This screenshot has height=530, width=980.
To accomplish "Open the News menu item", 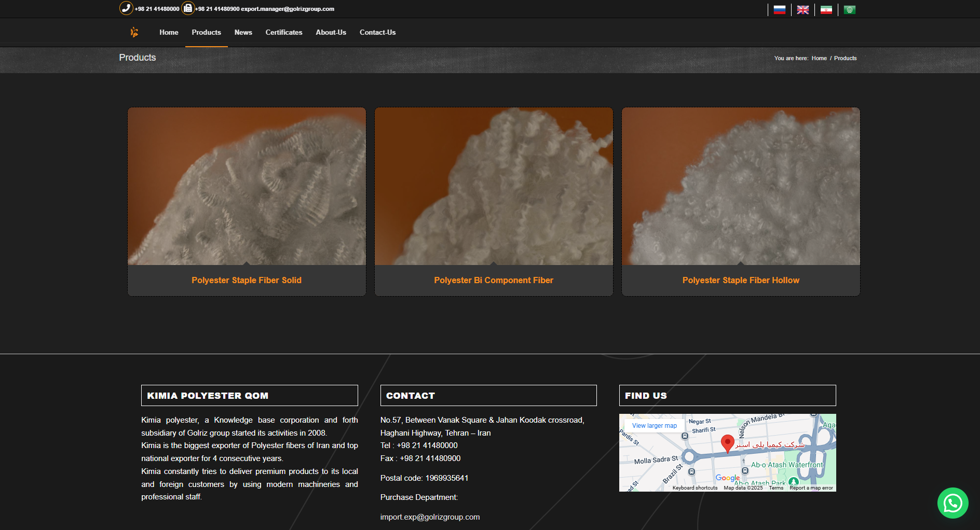I will 243,32.
